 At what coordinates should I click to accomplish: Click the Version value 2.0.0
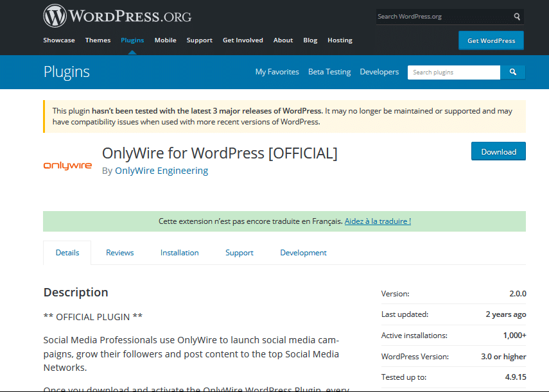518,294
